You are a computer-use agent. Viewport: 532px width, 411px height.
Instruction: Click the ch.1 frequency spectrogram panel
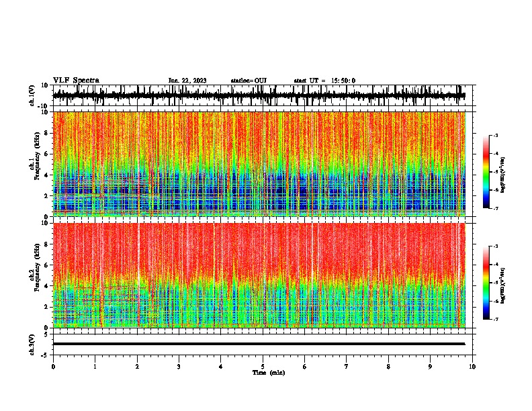point(259,164)
